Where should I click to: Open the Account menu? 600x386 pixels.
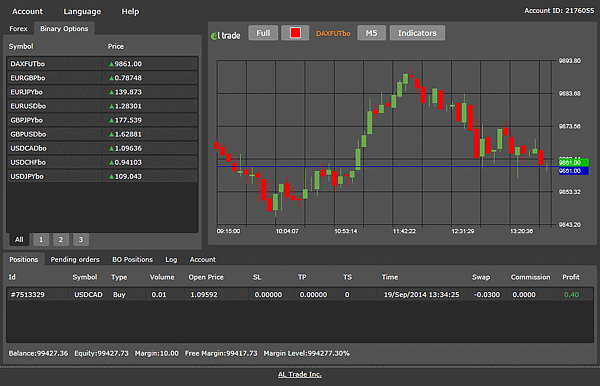tap(27, 11)
